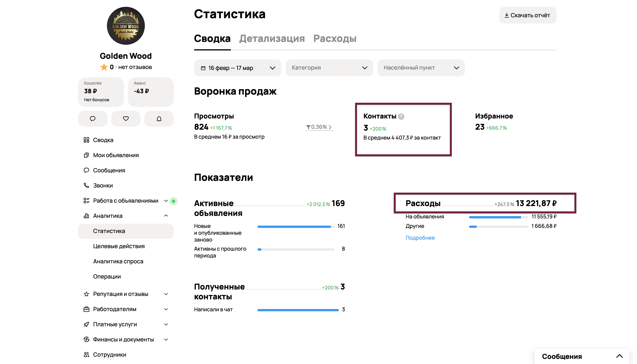Open the Аналитика section icon
The image size is (637, 364).
(86, 216)
